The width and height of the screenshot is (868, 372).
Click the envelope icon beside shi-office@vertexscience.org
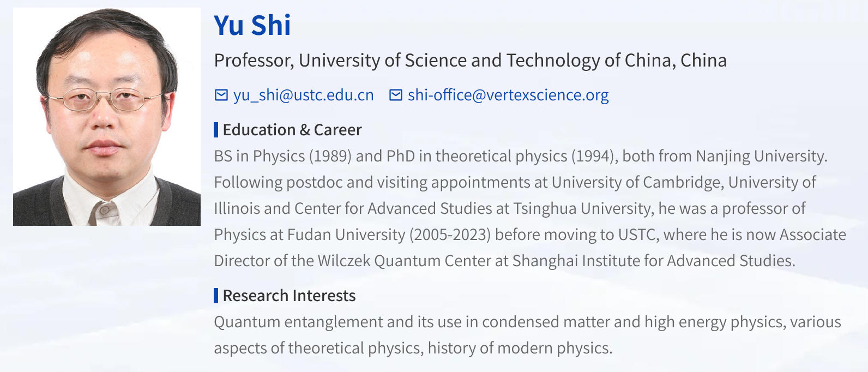point(395,95)
